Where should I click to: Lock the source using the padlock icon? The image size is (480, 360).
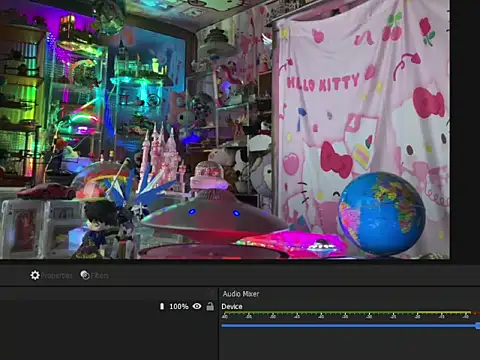pos(210,306)
